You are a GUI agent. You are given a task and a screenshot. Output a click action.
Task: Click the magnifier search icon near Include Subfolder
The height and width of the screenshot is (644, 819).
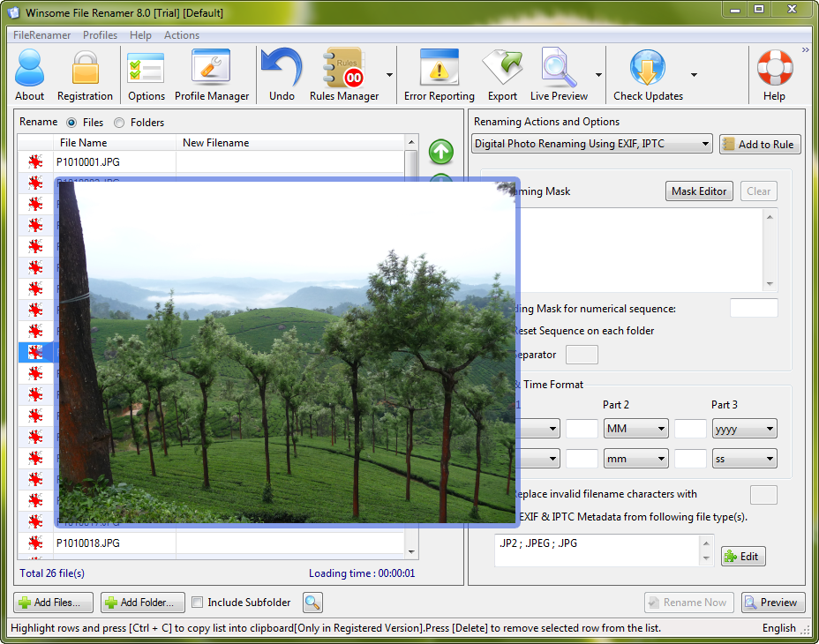point(312,603)
